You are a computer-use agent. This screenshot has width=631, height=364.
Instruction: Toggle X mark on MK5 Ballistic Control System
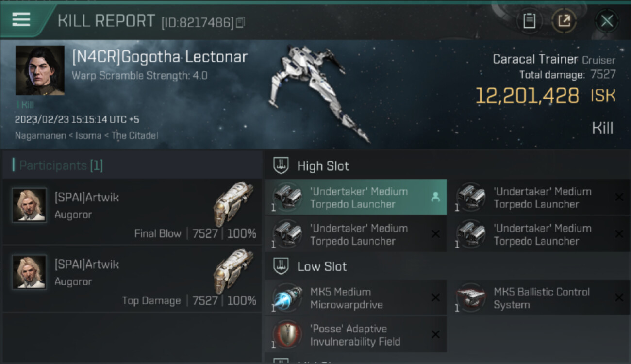point(619,298)
